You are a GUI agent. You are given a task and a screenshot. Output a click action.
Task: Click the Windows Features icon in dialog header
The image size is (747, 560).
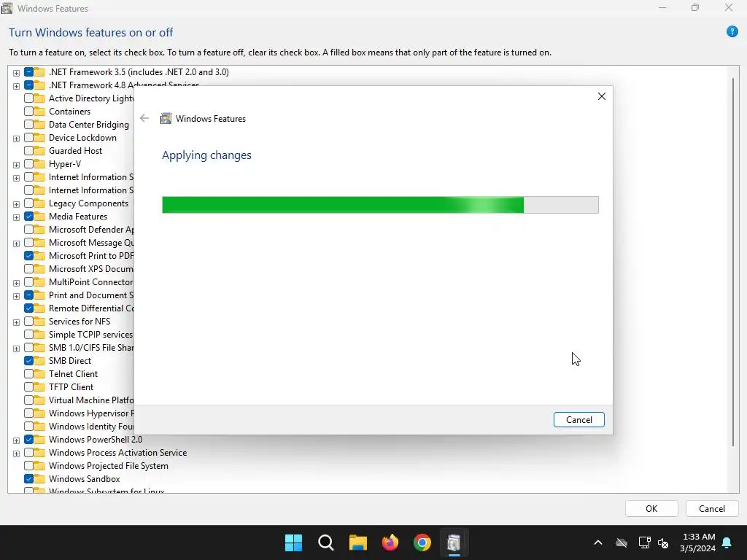click(x=166, y=119)
